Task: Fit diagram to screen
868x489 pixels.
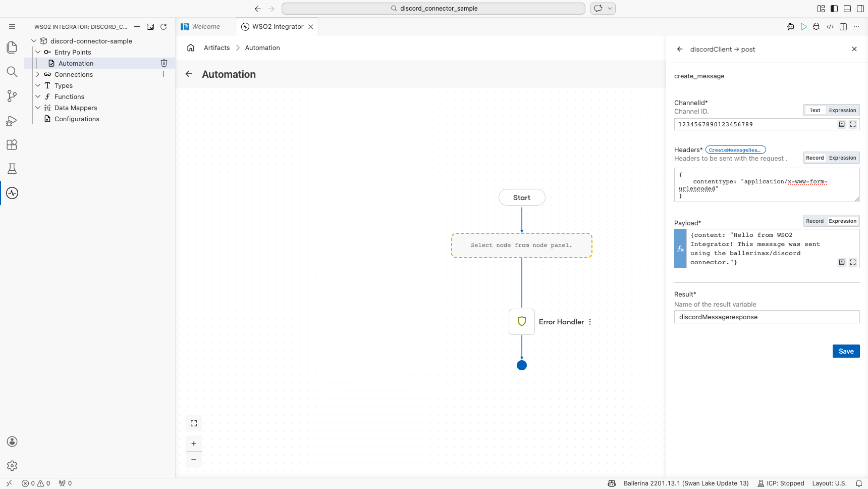Action: point(194,423)
